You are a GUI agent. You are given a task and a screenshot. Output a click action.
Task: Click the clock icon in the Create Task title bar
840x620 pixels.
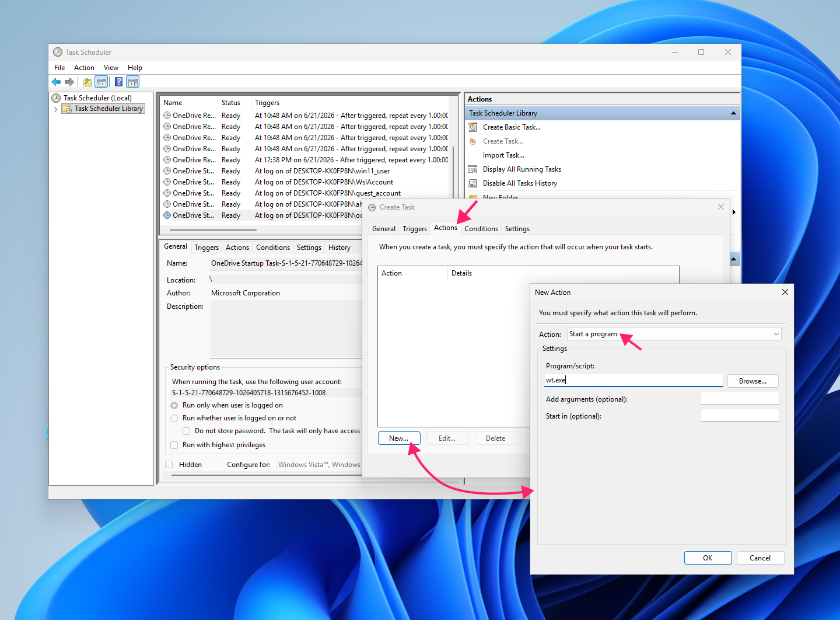pyautogui.click(x=372, y=207)
